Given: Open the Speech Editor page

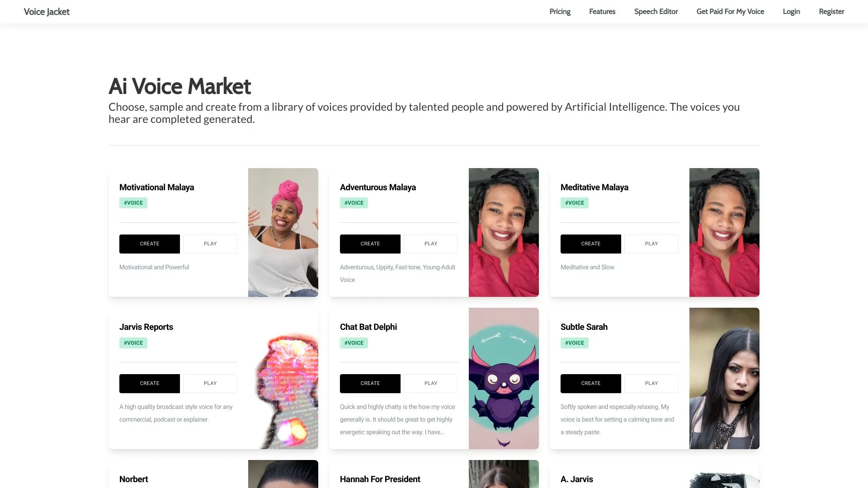Looking at the screenshot, I should click(x=656, y=11).
